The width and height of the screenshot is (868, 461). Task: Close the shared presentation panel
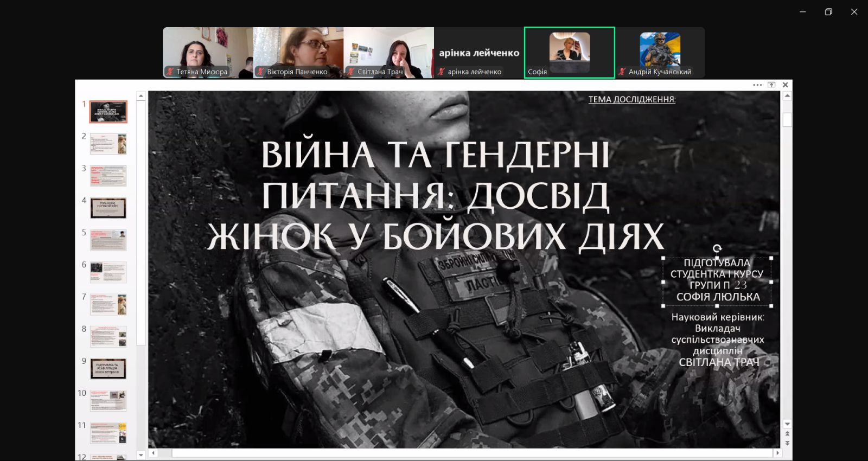pos(785,85)
